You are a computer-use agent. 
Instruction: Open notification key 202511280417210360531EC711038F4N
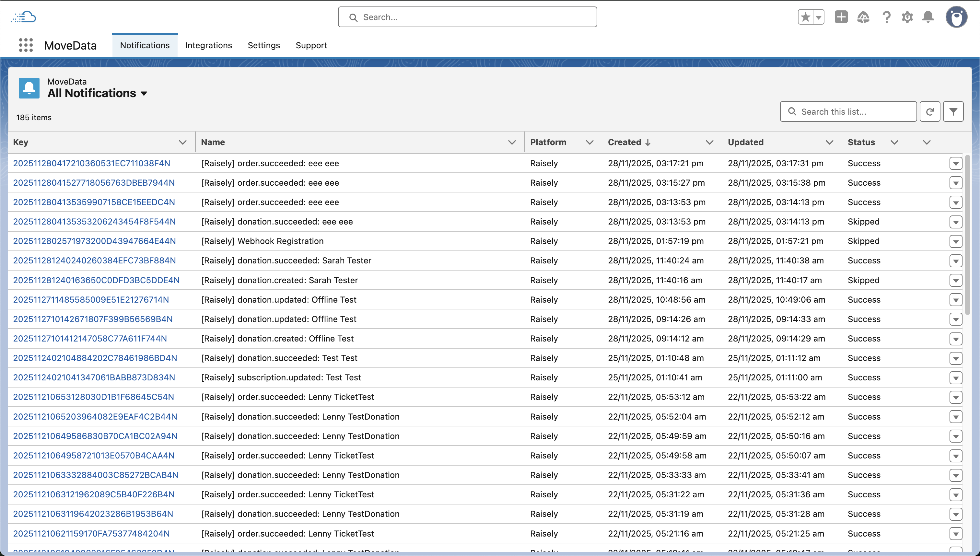(x=92, y=163)
